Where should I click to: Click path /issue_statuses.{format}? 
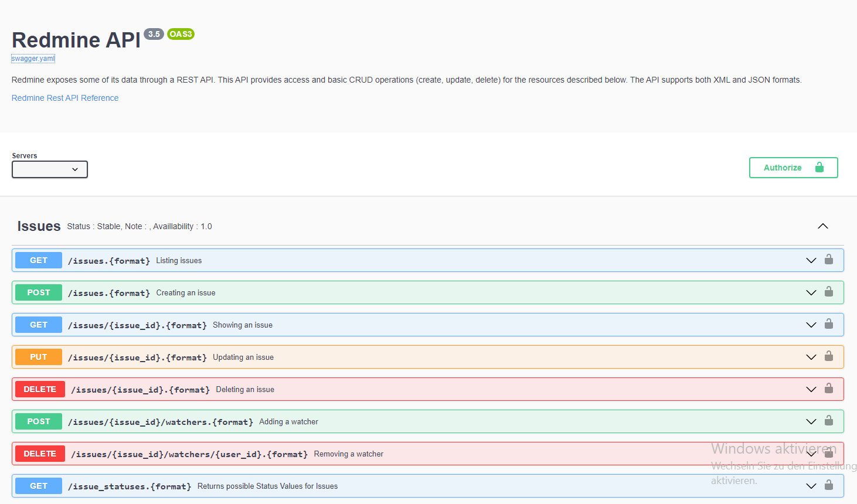pyautogui.click(x=130, y=486)
